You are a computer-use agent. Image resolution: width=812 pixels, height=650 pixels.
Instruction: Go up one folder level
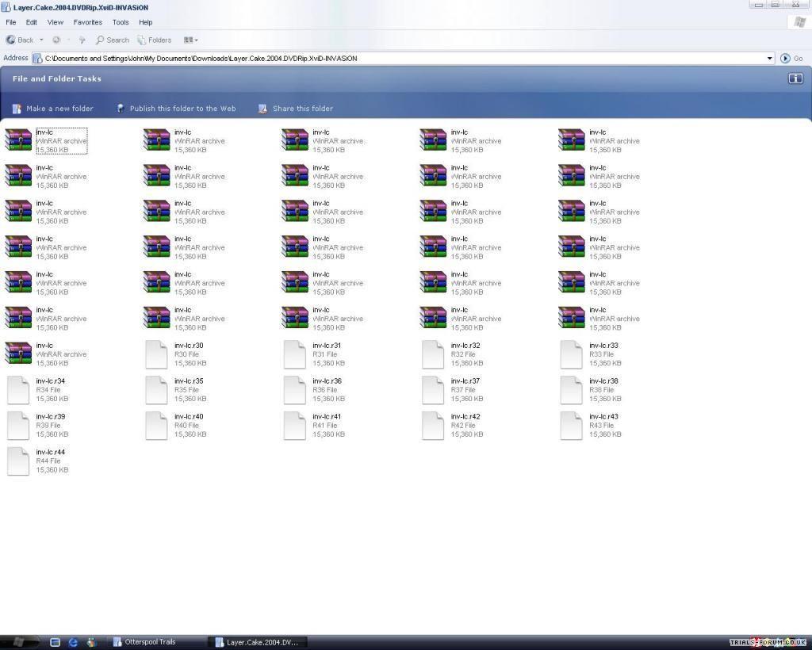(82, 40)
